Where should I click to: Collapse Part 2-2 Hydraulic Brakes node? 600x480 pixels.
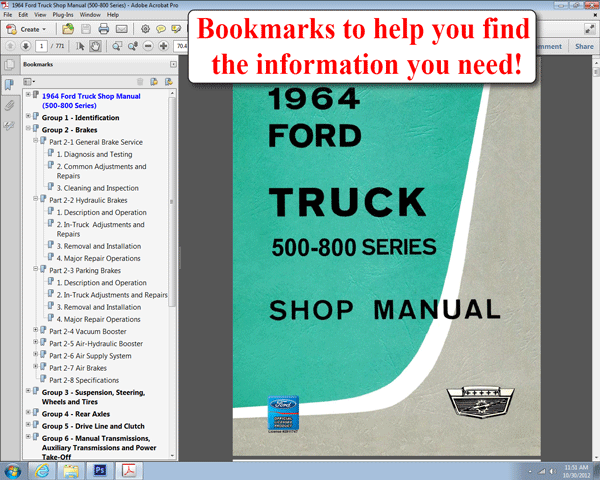(x=35, y=198)
